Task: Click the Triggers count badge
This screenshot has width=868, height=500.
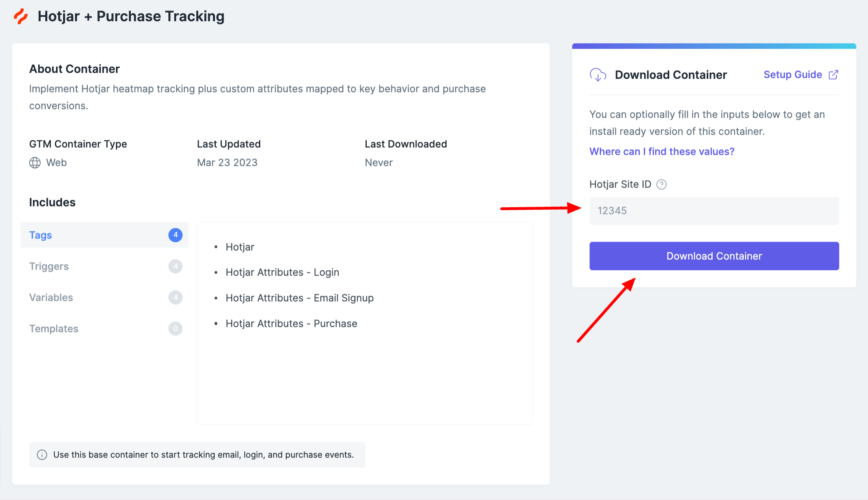Action: (175, 266)
